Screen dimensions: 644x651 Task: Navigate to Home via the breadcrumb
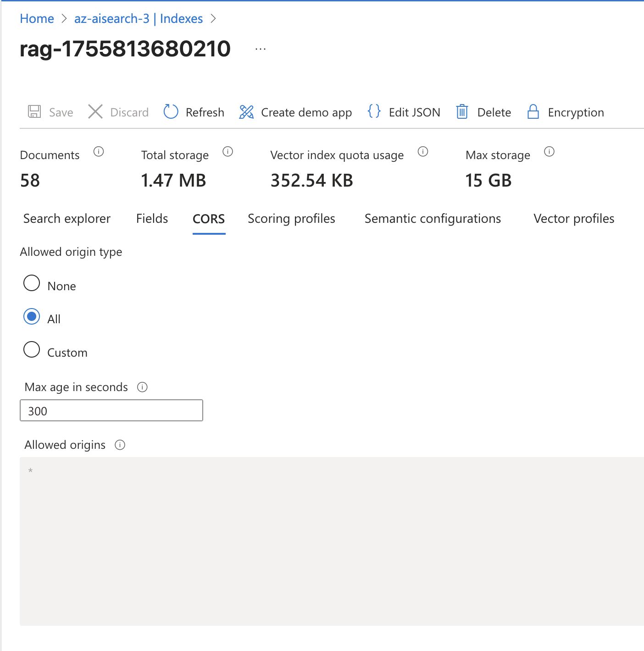pyautogui.click(x=36, y=18)
